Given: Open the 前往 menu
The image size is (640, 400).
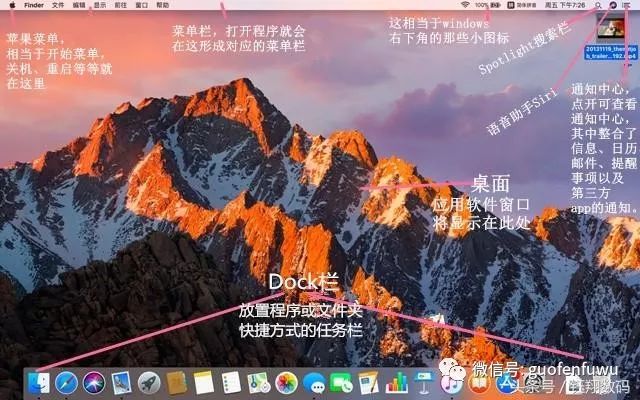Looking at the screenshot, I should [x=120, y=5].
